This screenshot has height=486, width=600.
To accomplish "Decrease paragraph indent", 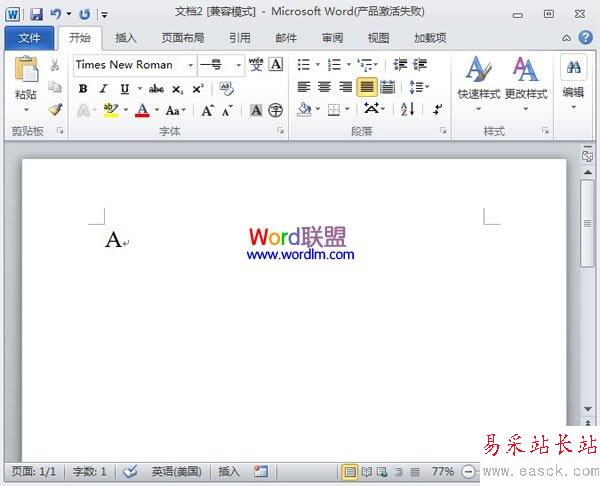I will click(x=400, y=65).
